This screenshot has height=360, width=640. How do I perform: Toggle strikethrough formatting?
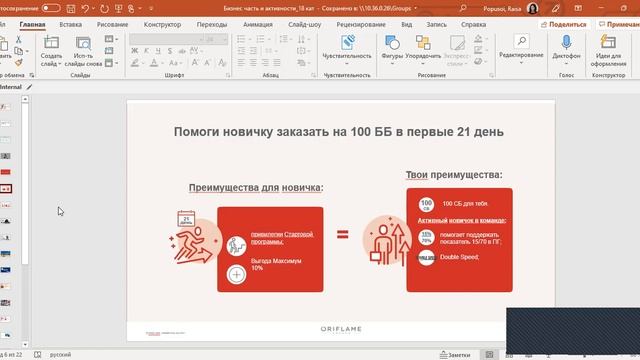pos(182,51)
